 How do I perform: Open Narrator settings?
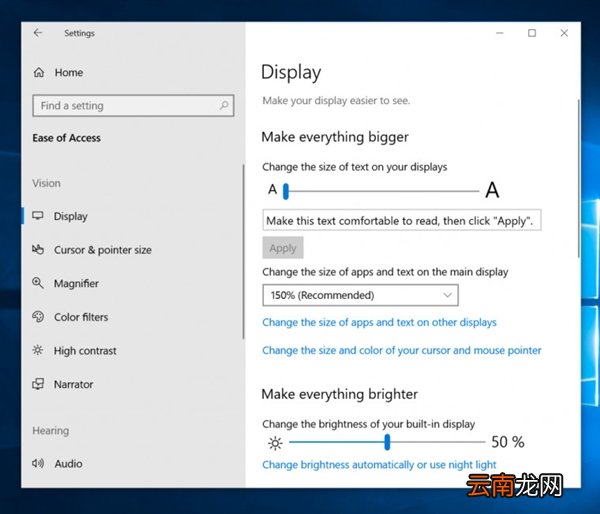(132, 384)
